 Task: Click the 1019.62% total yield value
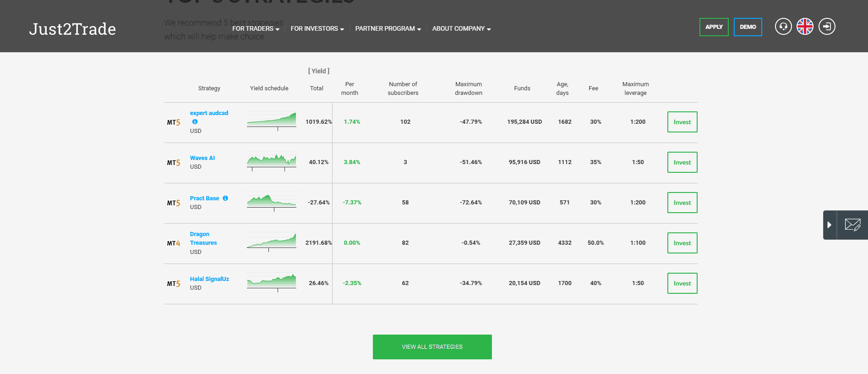point(319,122)
